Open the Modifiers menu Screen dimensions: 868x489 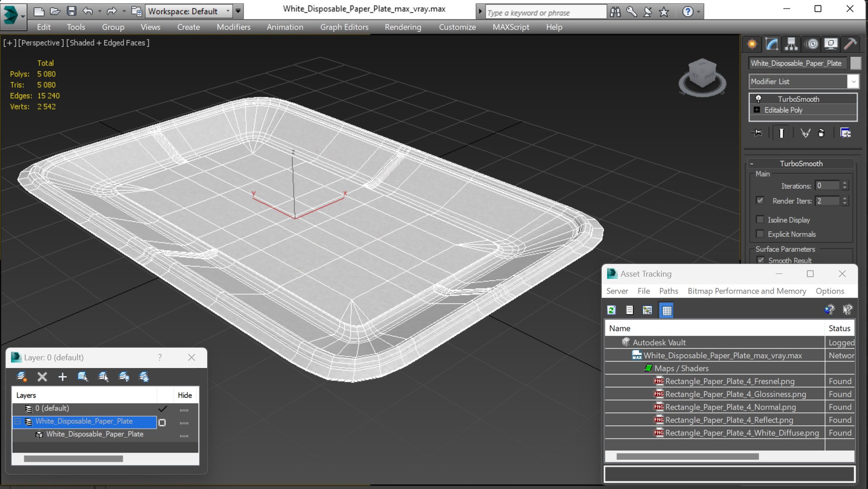233,27
